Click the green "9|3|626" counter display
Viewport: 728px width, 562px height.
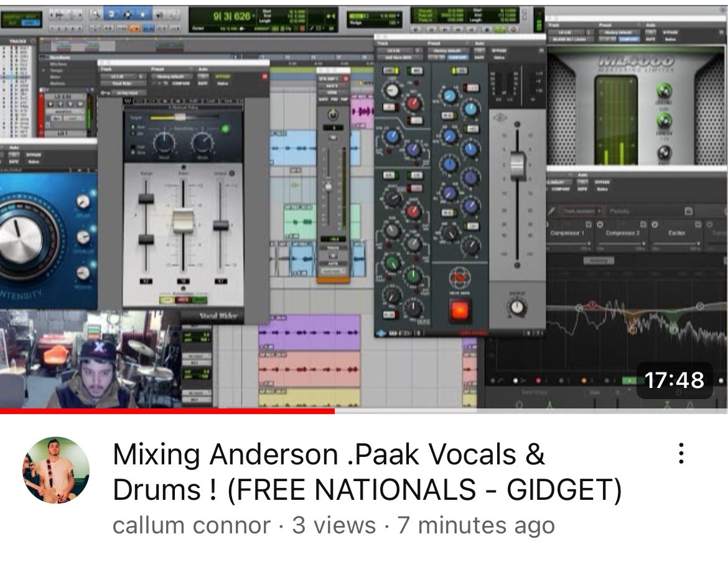(x=231, y=17)
